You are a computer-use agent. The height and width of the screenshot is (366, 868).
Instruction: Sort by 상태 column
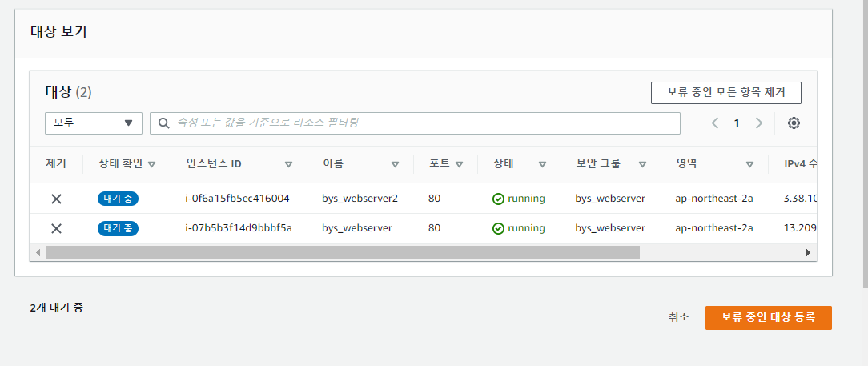click(x=543, y=164)
